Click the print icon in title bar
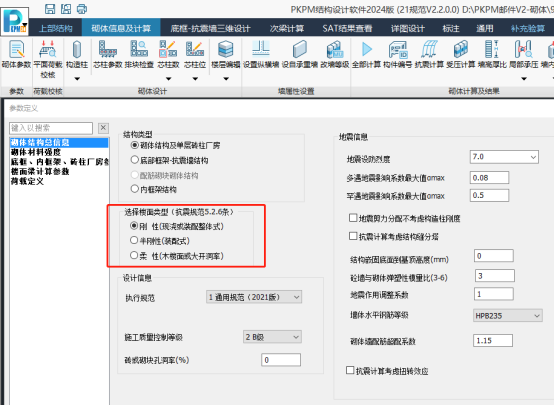554x405 pixels. pyautogui.click(x=82, y=9)
